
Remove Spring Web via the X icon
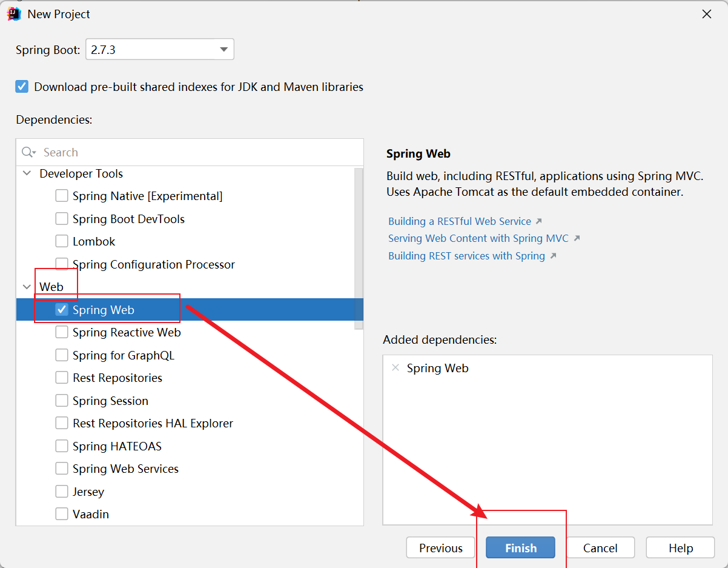[x=395, y=368]
